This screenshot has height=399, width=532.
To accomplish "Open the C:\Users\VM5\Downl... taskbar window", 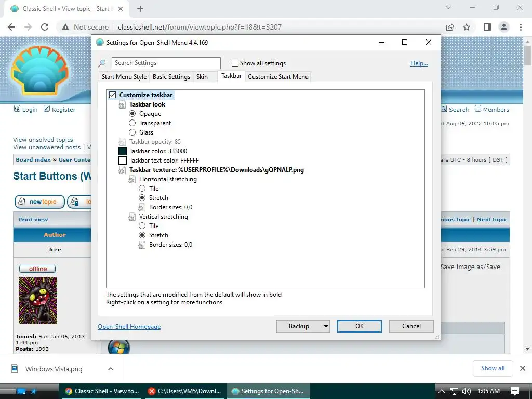I will coord(185,391).
